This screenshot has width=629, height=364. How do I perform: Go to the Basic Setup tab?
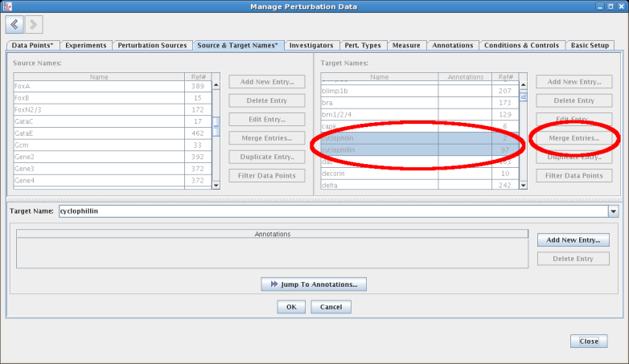point(590,46)
